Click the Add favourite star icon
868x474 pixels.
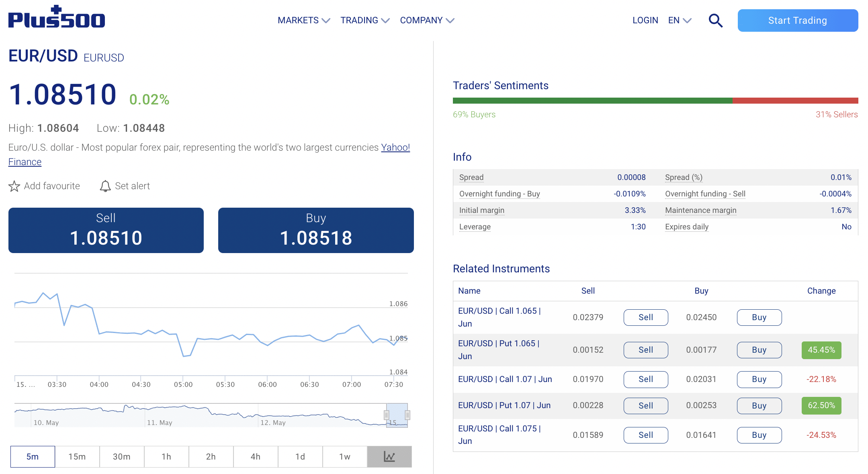pos(14,186)
